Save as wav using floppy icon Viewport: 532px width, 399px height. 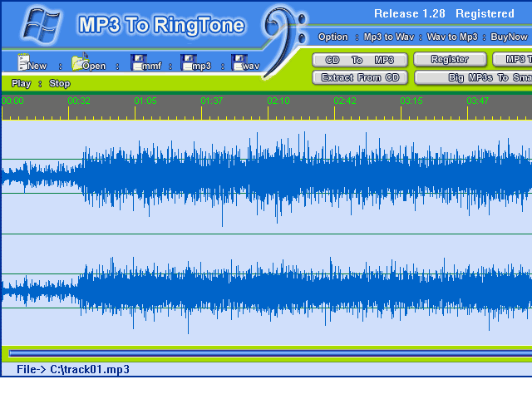(239, 62)
